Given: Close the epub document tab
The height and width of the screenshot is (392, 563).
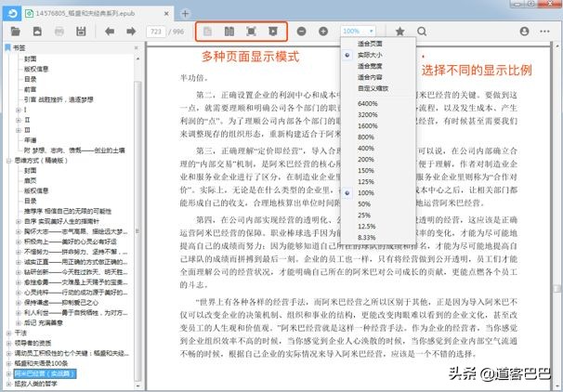Looking at the screenshot, I should [x=166, y=14].
